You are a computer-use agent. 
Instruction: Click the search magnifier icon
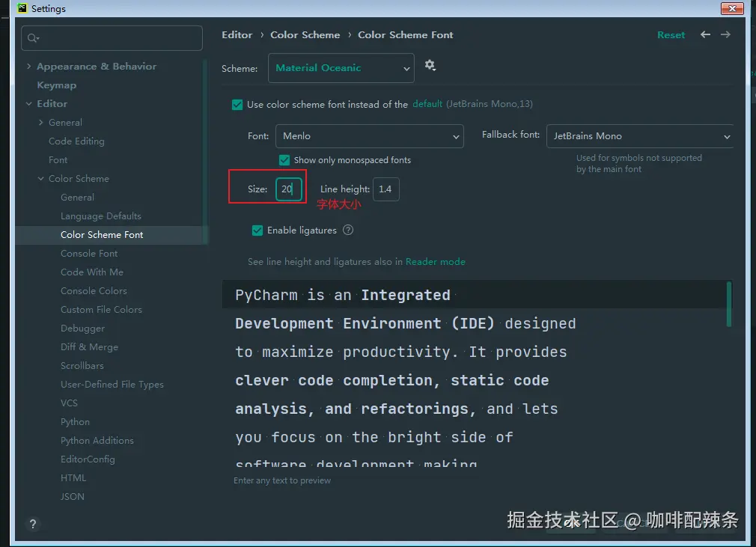(x=33, y=38)
